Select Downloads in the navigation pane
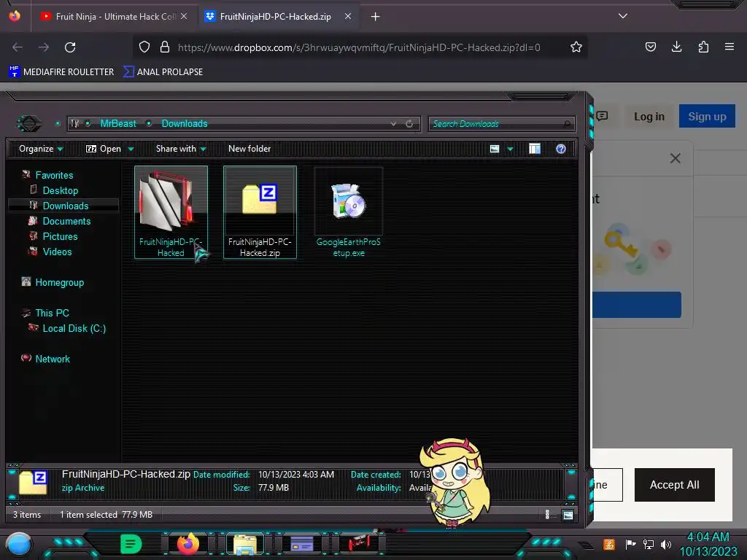Image resolution: width=747 pixels, height=560 pixels. click(65, 206)
